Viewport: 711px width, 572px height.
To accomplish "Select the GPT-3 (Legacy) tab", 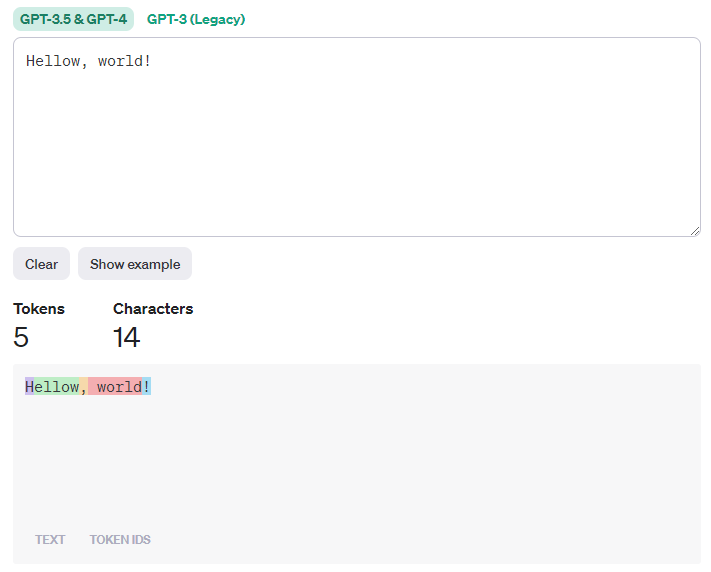I will [x=196, y=19].
